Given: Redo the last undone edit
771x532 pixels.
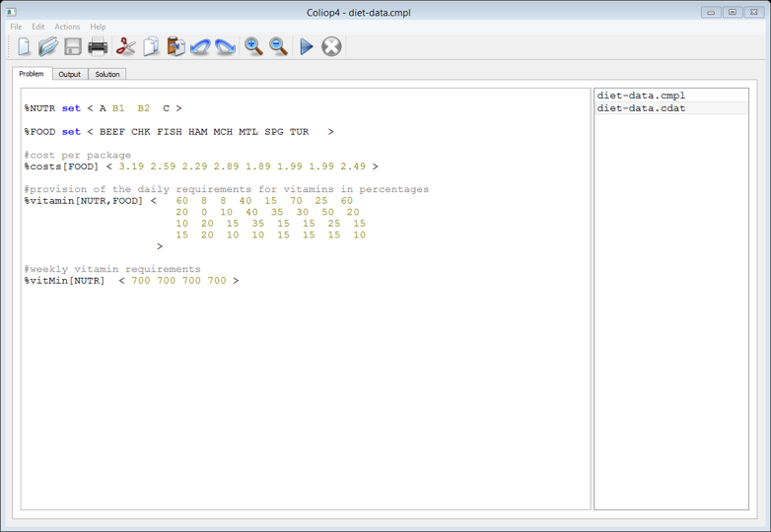Looking at the screenshot, I should click(226, 46).
